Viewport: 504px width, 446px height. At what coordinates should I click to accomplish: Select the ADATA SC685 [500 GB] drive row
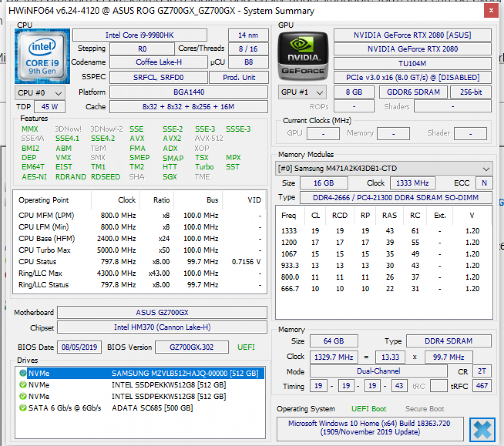pyautogui.click(x=140, y=408)
